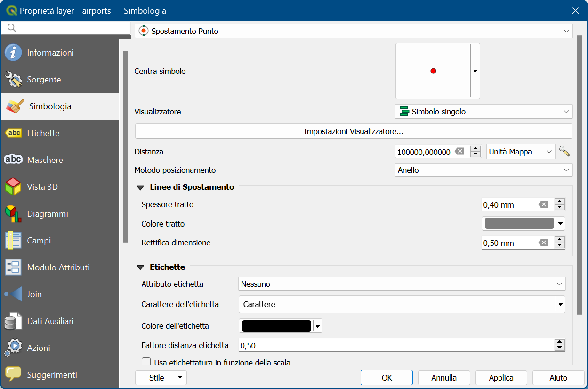Click the search magnifier icon
Viewport: 588px width, 389px height.
point(12,28)
